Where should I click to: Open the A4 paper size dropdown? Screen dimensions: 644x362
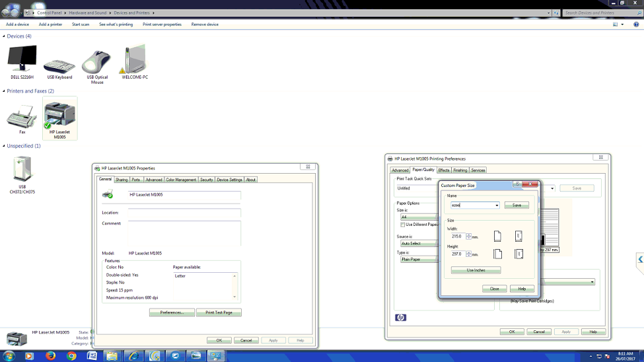click(419, 217)
